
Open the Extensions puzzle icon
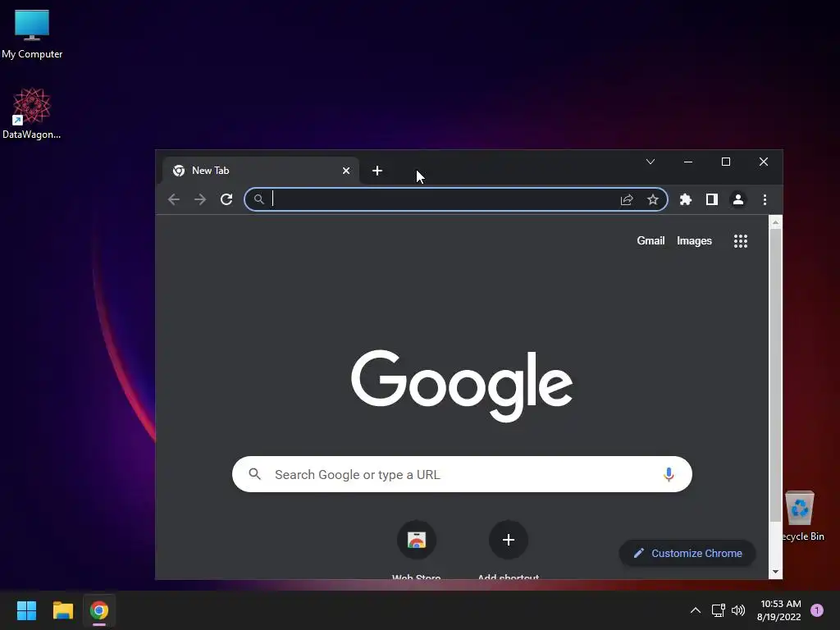coord(686,200)
